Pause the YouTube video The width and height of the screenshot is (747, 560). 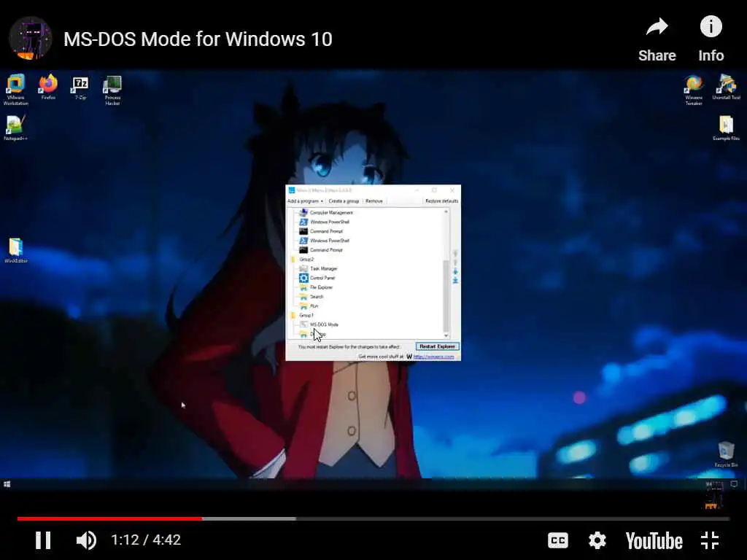[x=43, y=540]
